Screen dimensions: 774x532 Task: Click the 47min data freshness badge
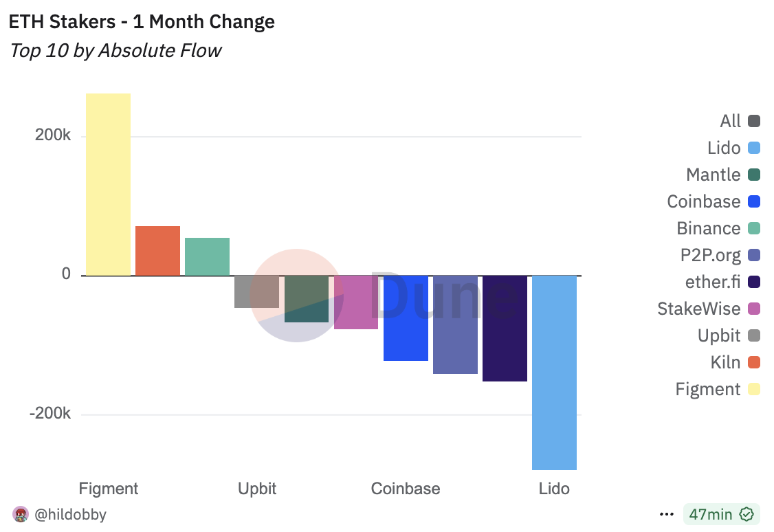(x=721, y=514)
